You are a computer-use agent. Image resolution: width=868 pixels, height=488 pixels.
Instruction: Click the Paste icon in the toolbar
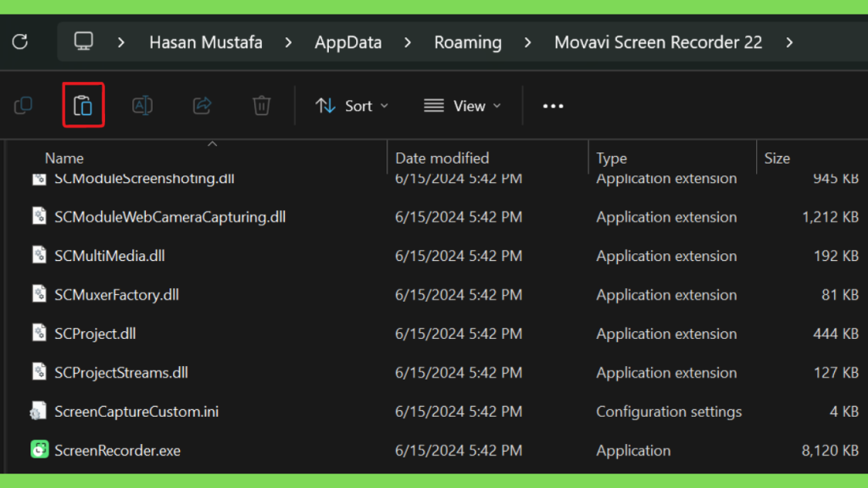83,105
